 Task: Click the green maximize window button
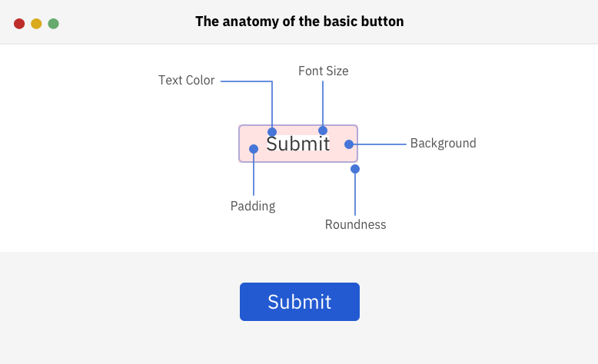pyautogui.click(x=53, y=24)
